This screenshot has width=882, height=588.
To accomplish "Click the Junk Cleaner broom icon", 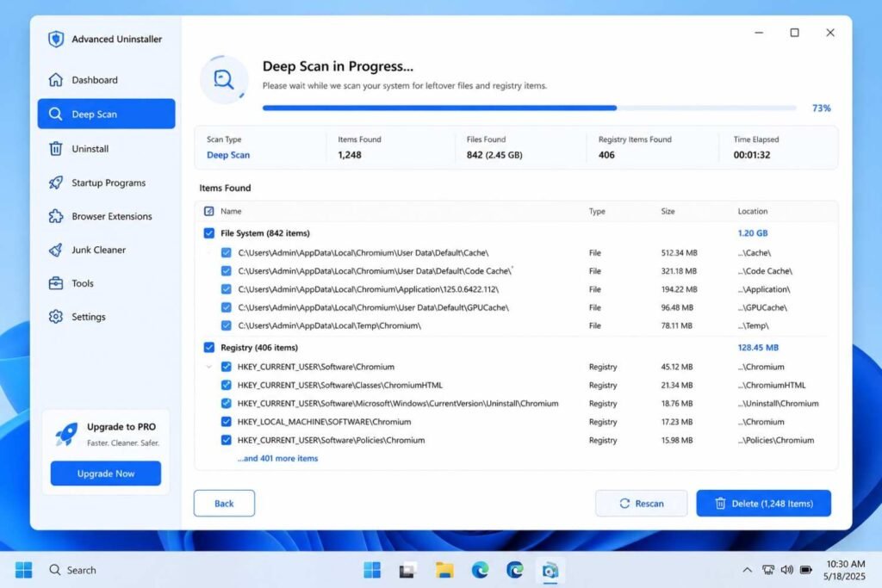I will click(x=56, y=250).
